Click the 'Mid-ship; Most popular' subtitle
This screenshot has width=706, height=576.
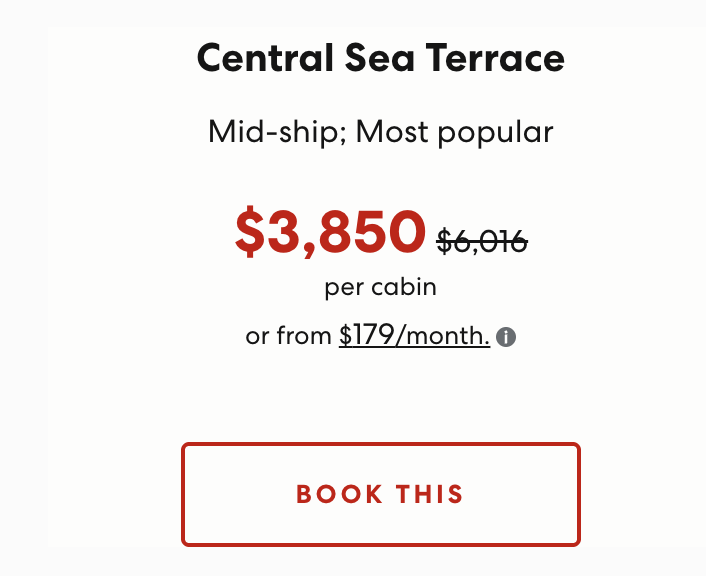pyautogui.click(x=380, y=132)
